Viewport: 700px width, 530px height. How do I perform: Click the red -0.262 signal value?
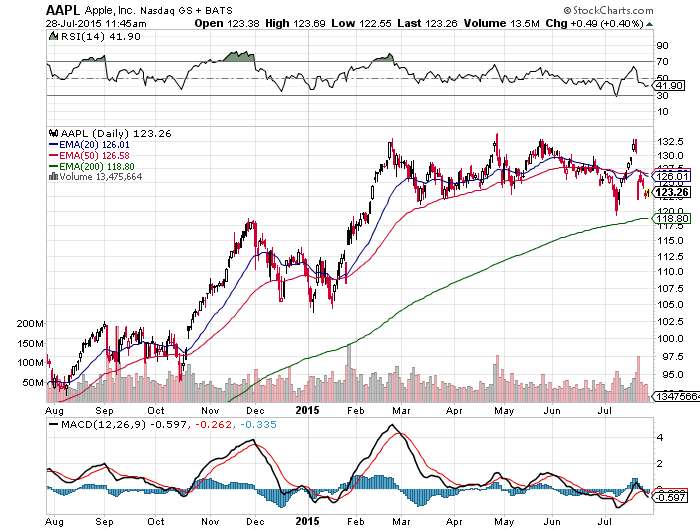coord(213,425)
